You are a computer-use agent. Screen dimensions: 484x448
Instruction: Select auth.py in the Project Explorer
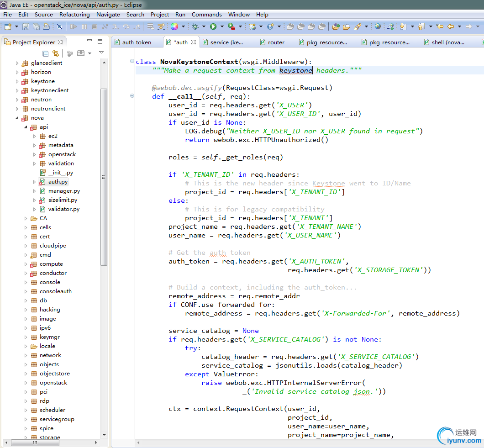click(58, 182)
